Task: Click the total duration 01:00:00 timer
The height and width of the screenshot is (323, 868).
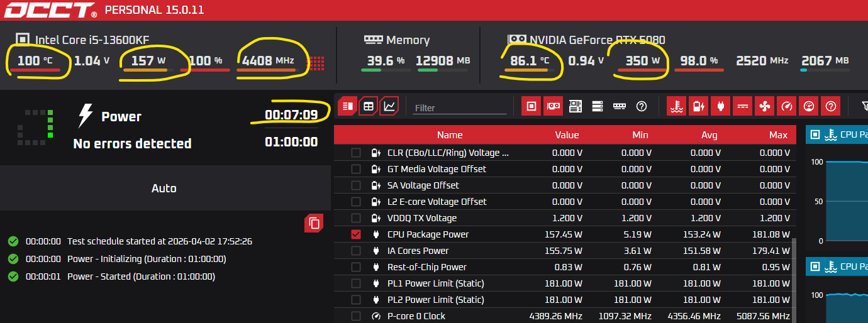Action: (x=291, y=142)
